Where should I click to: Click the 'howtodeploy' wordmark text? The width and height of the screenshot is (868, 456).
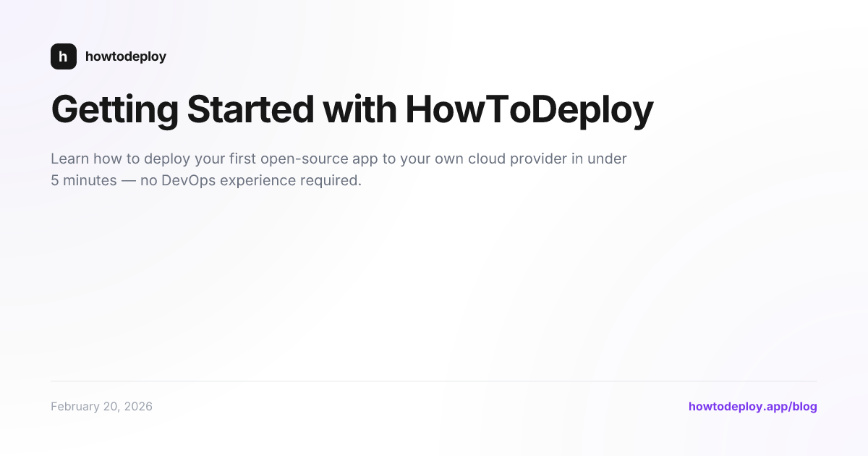point(126,56)
